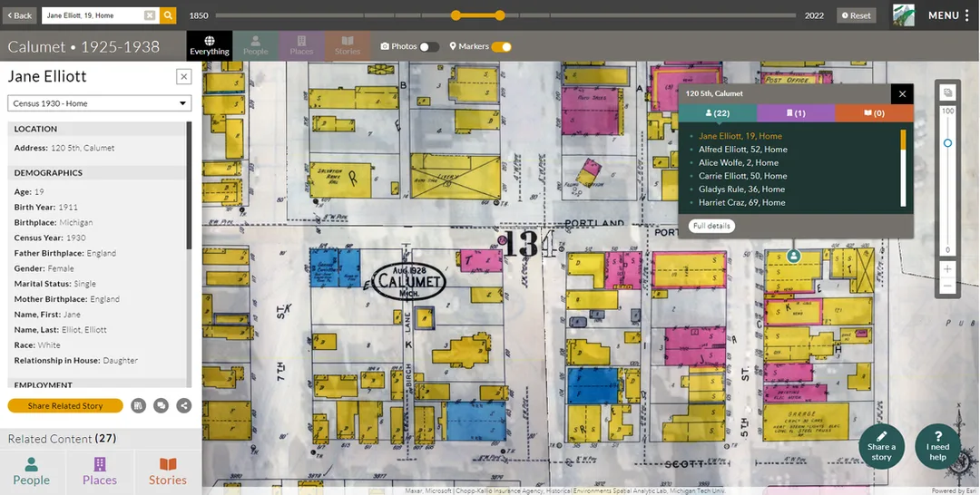
Task: Select Jane Elliott, 19, Home entry
Action: 740,136
